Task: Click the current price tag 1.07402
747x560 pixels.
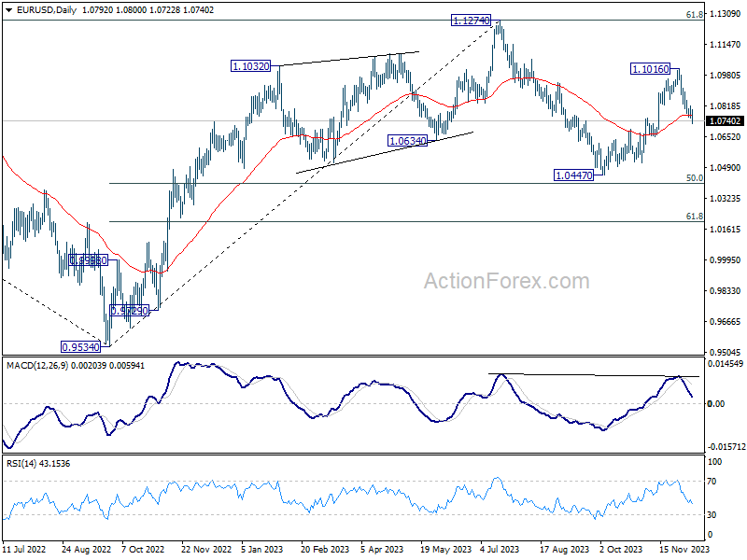Action: coord(726,121)
